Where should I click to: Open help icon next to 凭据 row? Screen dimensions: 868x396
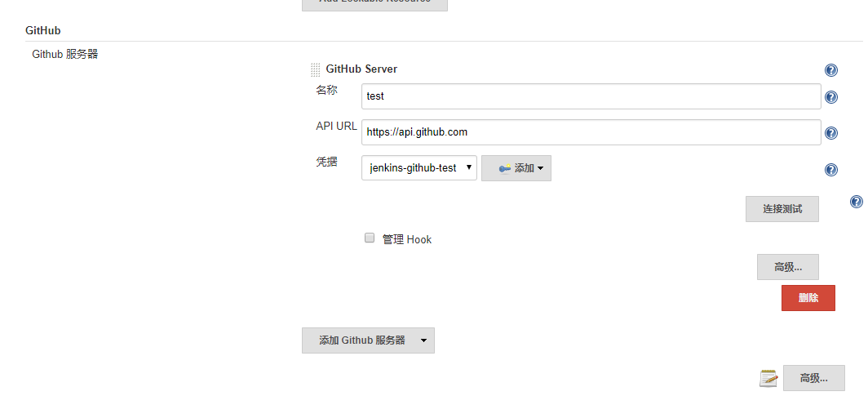[831, 170]
